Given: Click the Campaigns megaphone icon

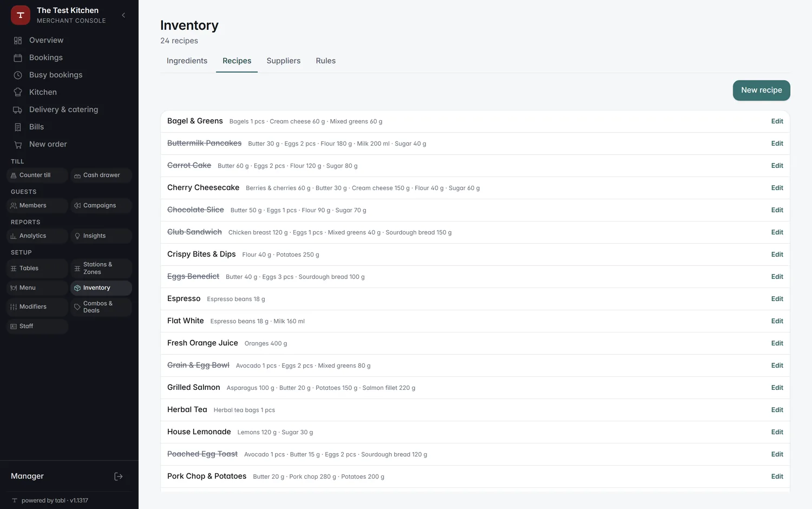Looking at the screenshot, I should pyautogui.click(x=77, y=206).
